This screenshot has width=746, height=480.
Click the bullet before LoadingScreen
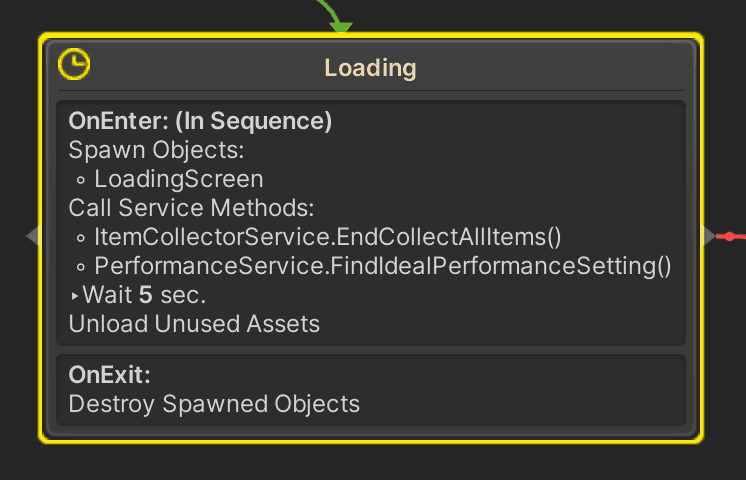click(x=80, y=180)
